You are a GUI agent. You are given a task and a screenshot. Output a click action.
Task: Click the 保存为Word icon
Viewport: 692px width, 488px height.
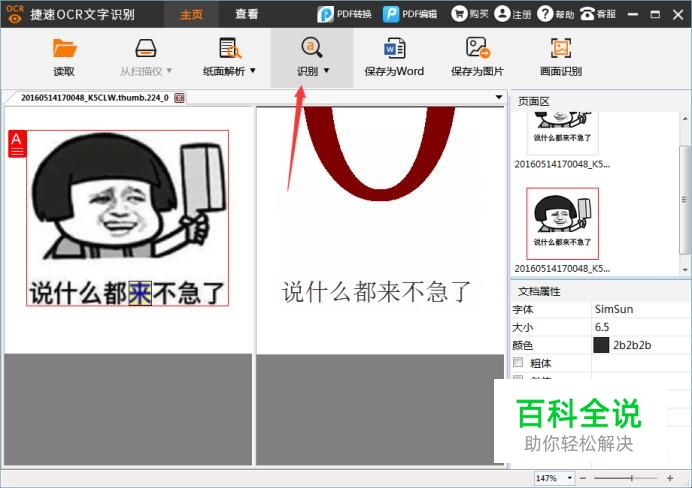point(395,48)
